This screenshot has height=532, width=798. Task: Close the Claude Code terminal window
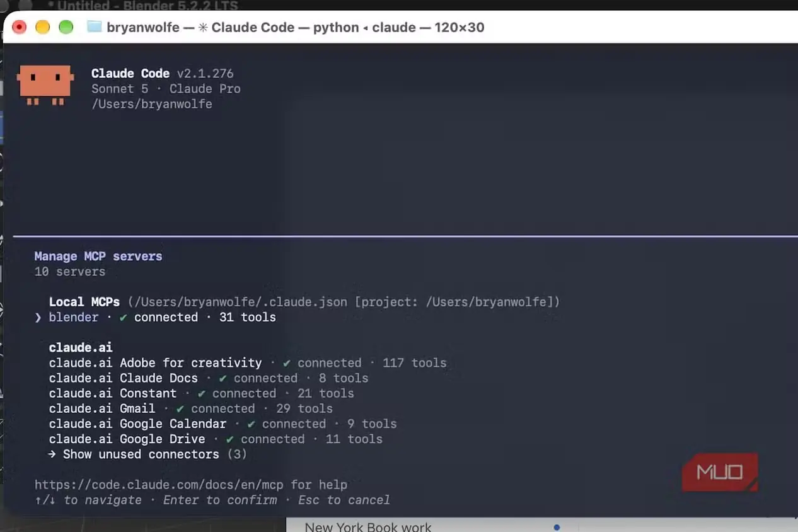20,27
